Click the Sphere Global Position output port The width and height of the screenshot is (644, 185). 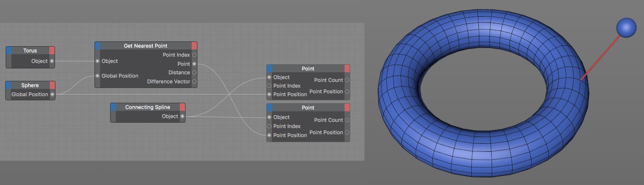52,94
